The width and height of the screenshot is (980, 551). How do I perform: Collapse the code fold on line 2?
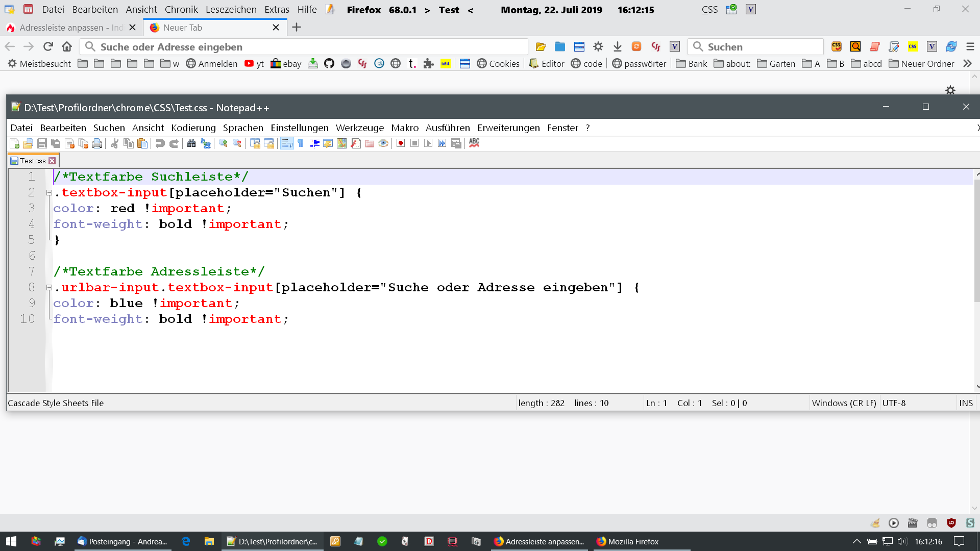coord(49,193)
